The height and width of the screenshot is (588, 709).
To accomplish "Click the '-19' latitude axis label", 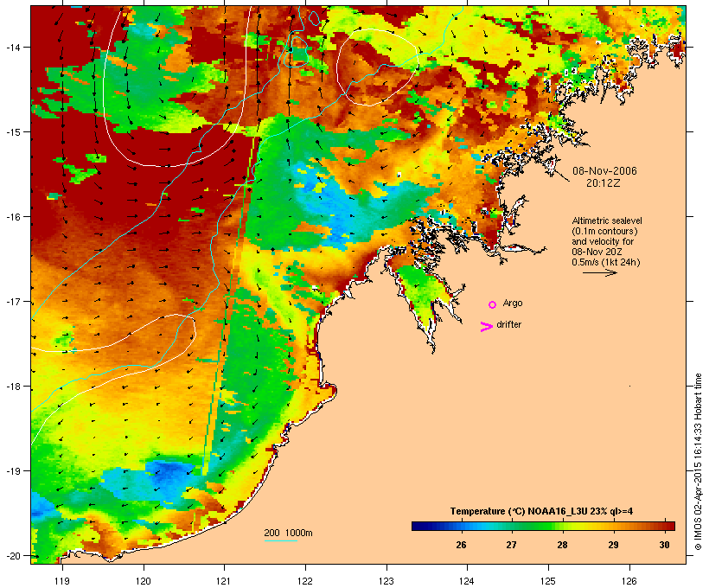I will (x=12, y=471).
